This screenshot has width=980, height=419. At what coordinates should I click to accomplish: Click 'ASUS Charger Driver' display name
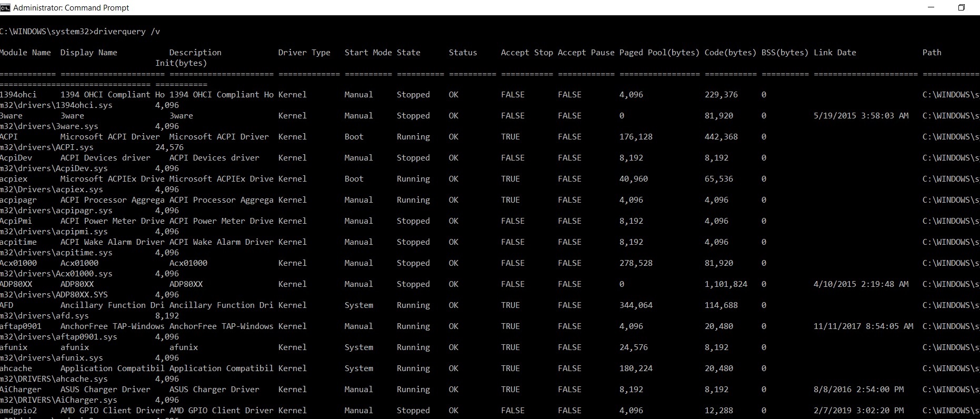click(x=105, y=390)
